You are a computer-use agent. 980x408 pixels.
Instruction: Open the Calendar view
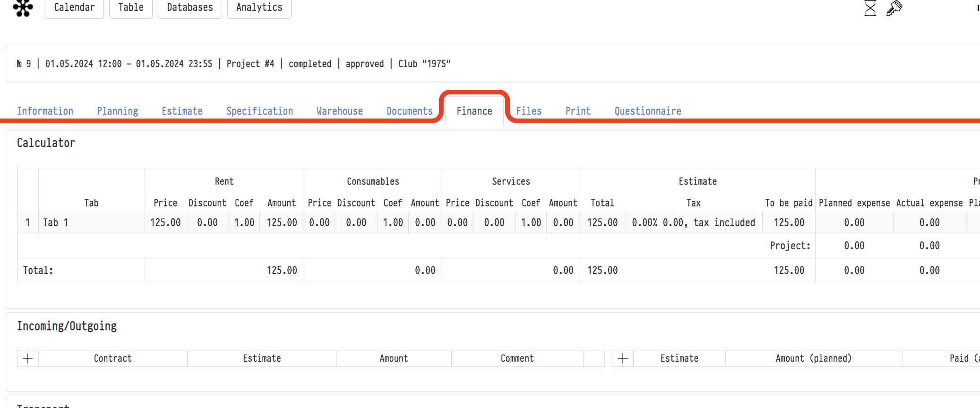pyautogui.click(x=74, y=8)
